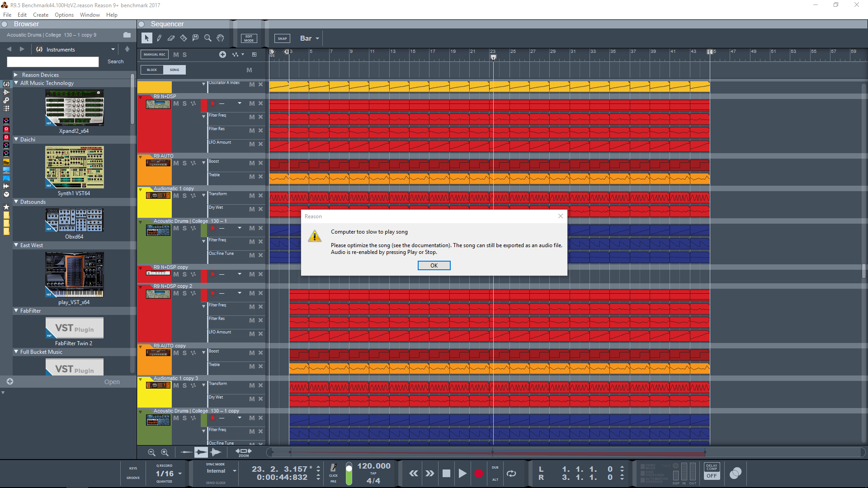The height and width of the screenshot is (488, 868).
Task: Click the Record transport button
Action: [479, 473]
